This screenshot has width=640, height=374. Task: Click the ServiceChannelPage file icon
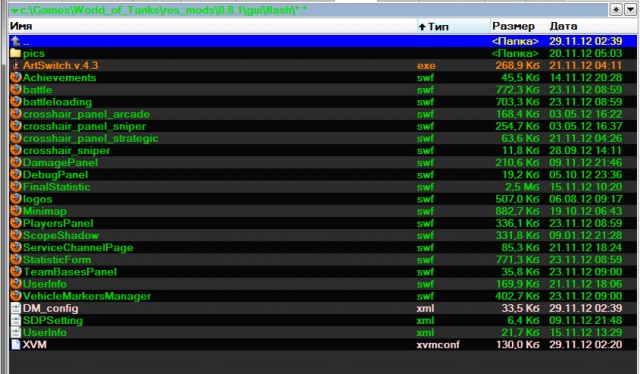tap(16, 247)
